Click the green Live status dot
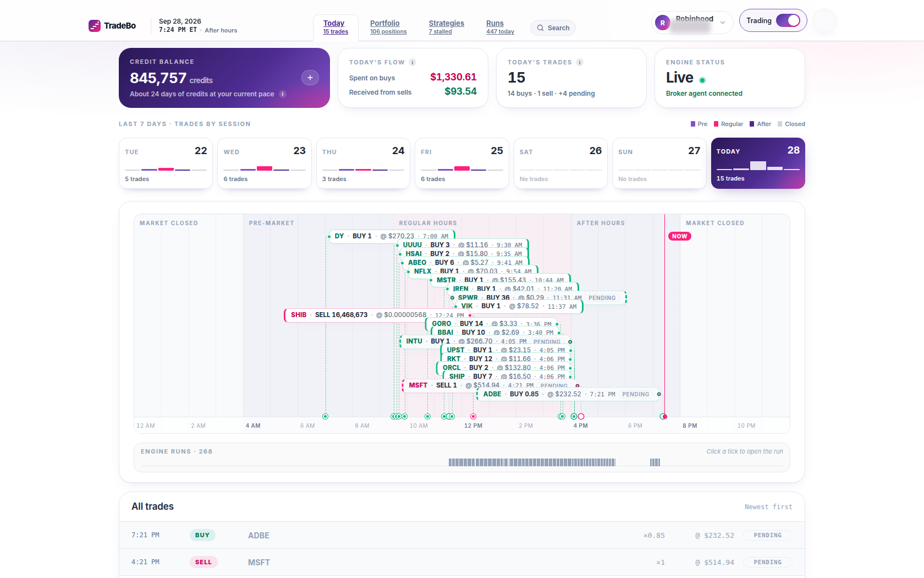This screenshot has width=924, height=578. click(x=702, y=80)
